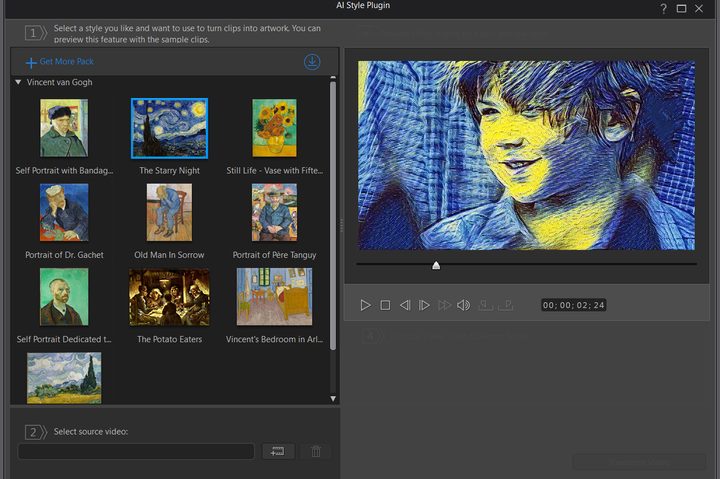Viewport: 720px width, 479px height.
Task: Step to the previous frame
Action: [405, 305]
